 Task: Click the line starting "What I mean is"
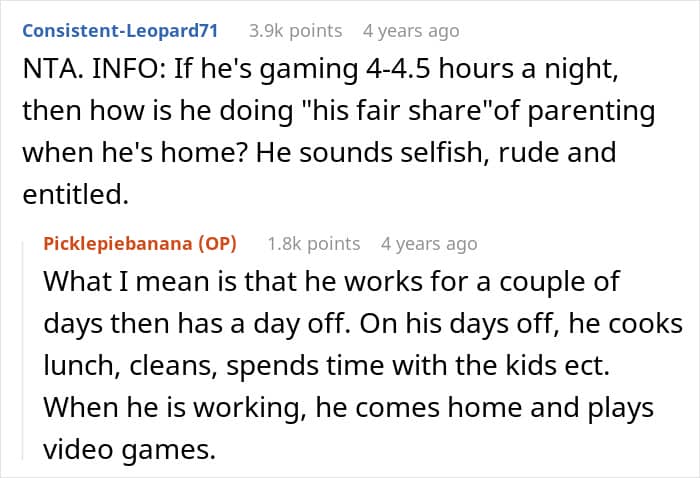pos(331,281)
